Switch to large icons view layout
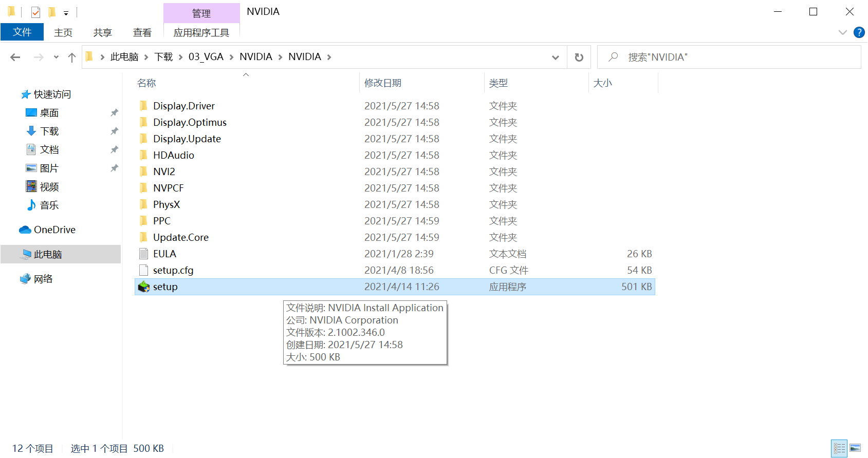 pos(855,448)
